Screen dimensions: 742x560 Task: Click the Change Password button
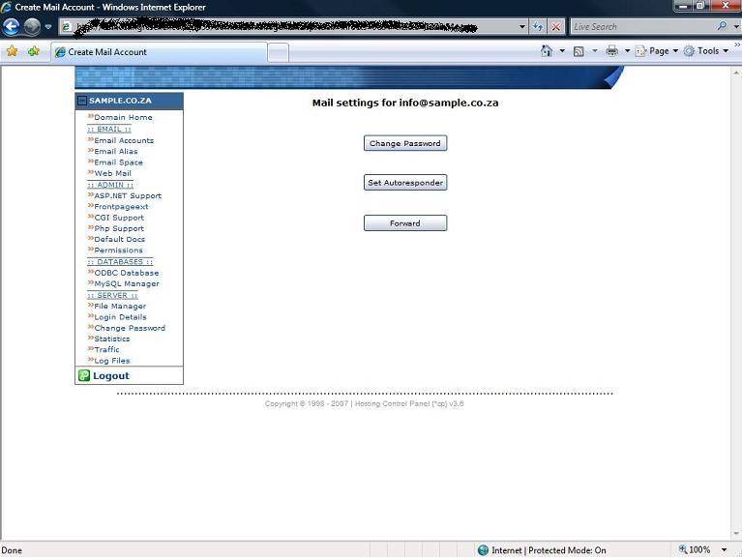404,143
